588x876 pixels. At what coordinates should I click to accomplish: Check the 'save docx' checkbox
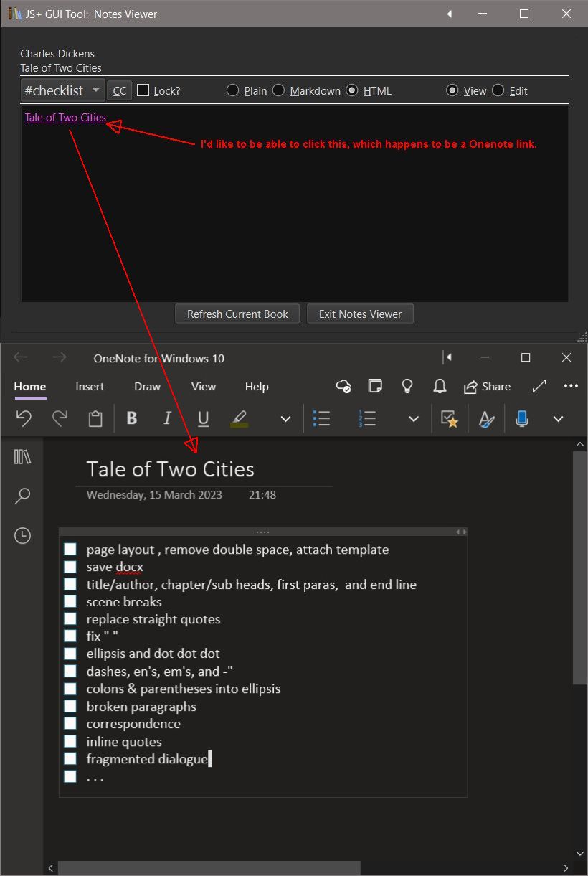click(x=70, y=567)
